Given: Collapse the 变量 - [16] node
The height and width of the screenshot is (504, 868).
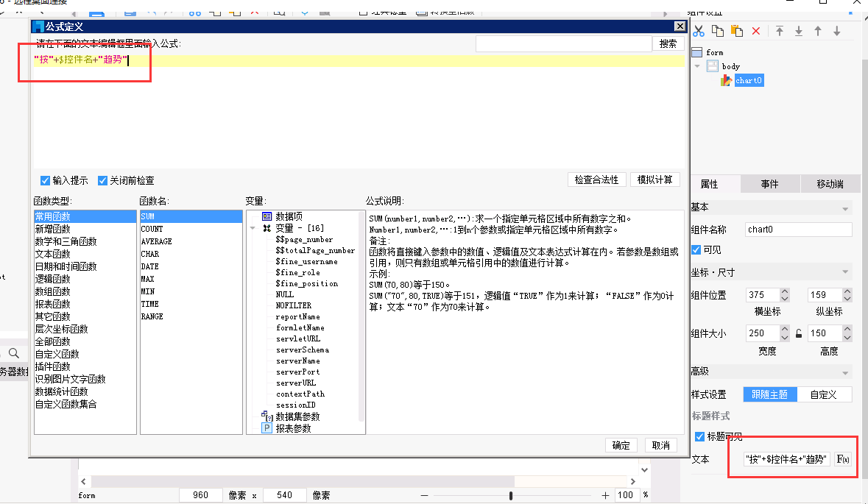Looking at the screenshot, I should (253, 228).
